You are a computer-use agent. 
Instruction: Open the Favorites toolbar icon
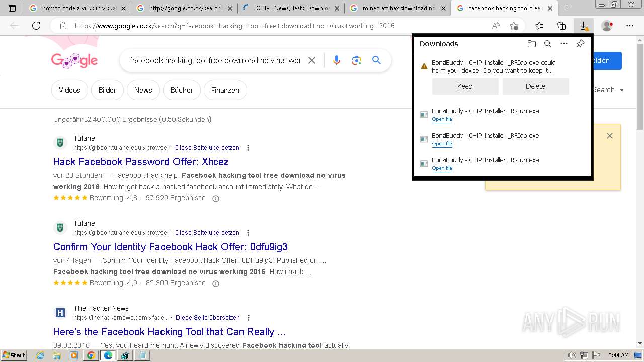[539, 26]
